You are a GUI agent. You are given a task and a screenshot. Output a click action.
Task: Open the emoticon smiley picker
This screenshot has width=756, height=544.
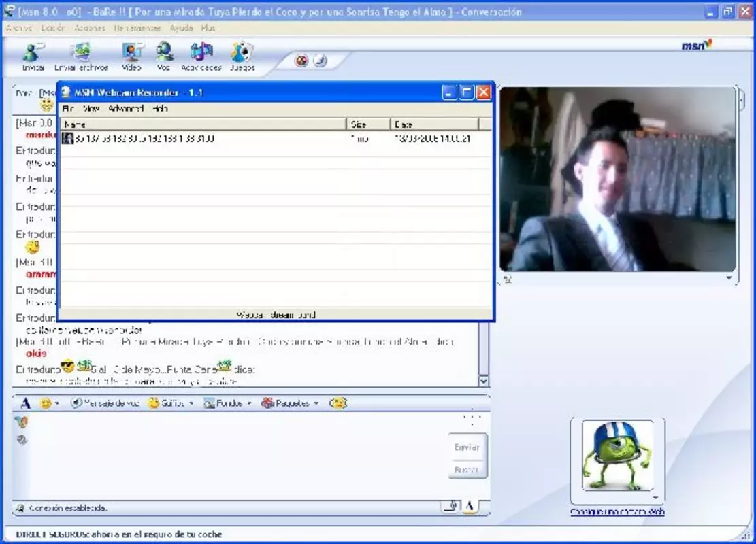click(x=46, y=403)
